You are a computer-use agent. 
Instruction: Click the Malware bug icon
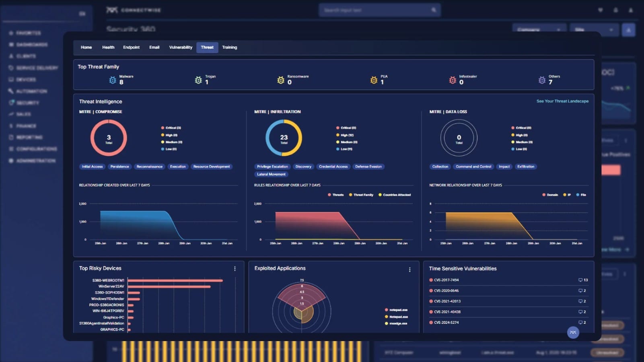tap(113, 80)
